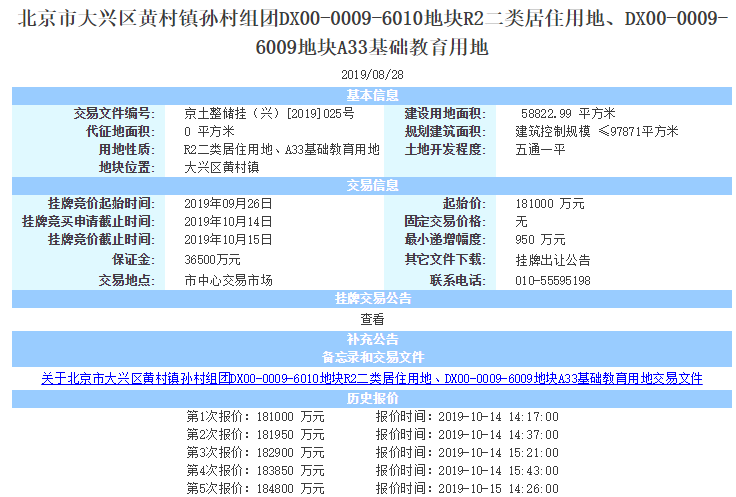Select 第1次报价 amount 181000 万元

[290, 417]
